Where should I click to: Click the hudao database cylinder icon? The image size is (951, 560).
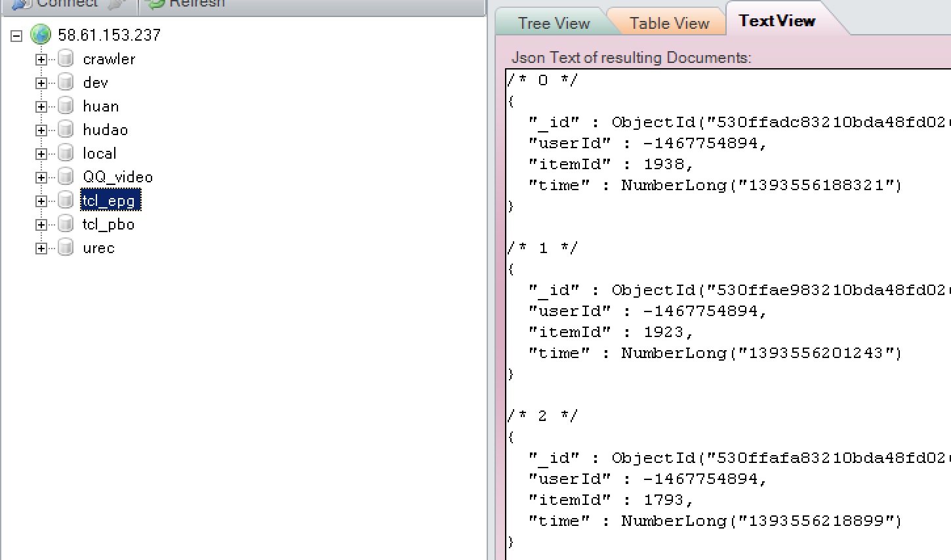click(66, 130)
